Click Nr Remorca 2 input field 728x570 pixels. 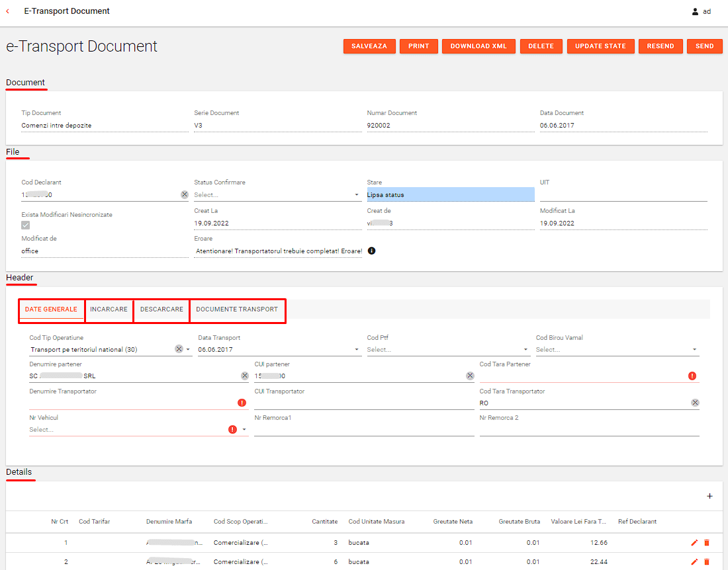click(x=589, y=429)
